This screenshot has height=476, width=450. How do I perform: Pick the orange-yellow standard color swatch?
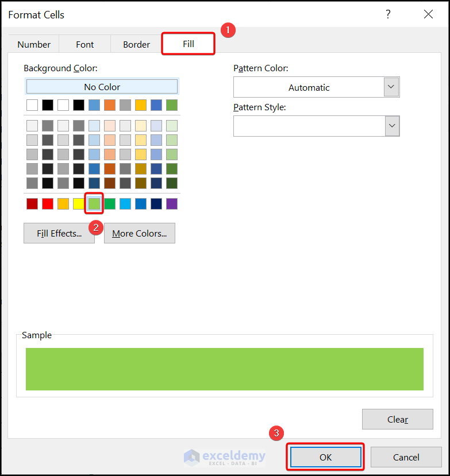click(63, 204)
